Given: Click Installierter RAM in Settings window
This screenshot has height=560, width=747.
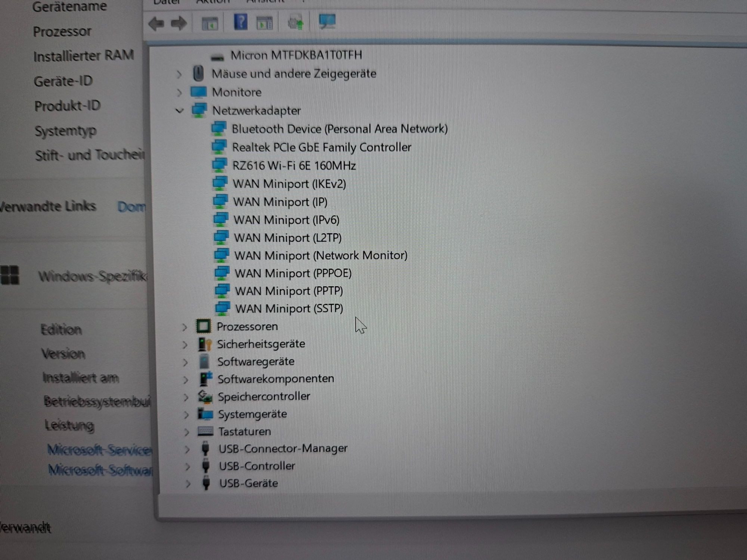Looking at the screenshot, I should 84,56.
